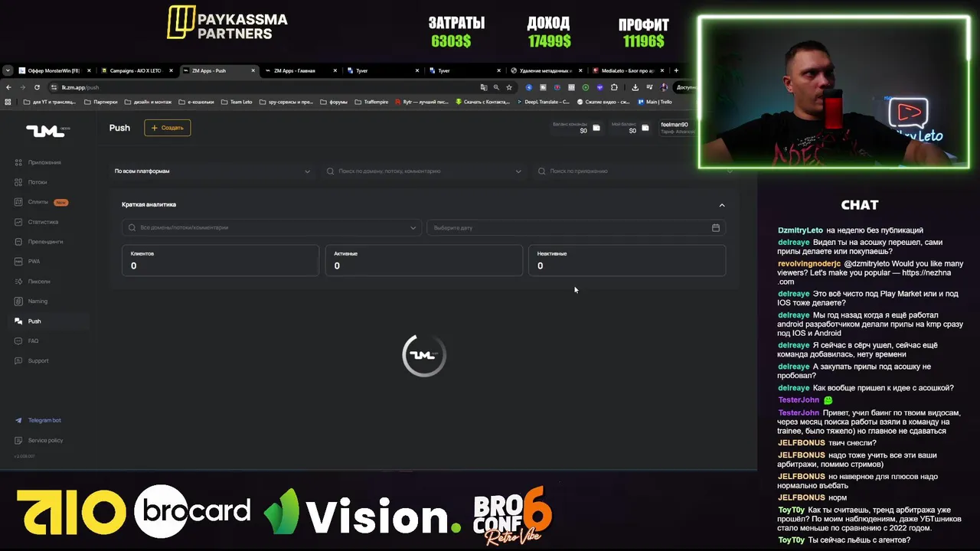The image size is (980, 551).
Task: Open the Rytr bookmark
Action: (x=421, y=102)
